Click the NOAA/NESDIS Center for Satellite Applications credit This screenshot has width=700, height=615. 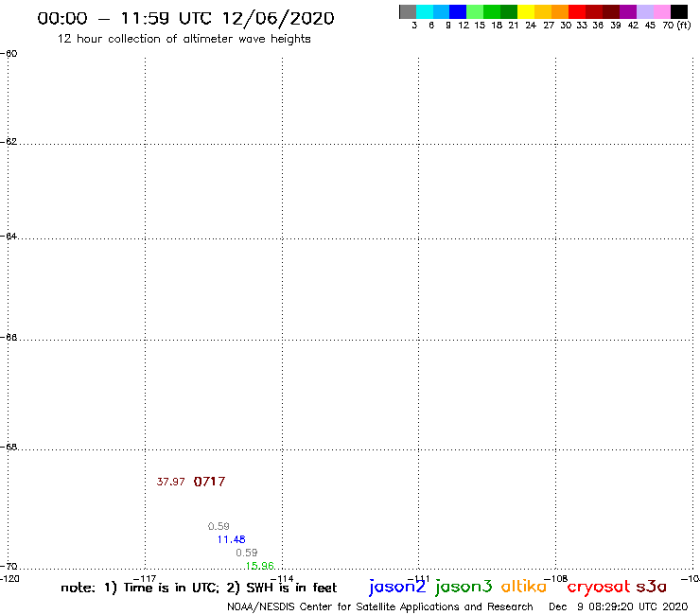380,607
